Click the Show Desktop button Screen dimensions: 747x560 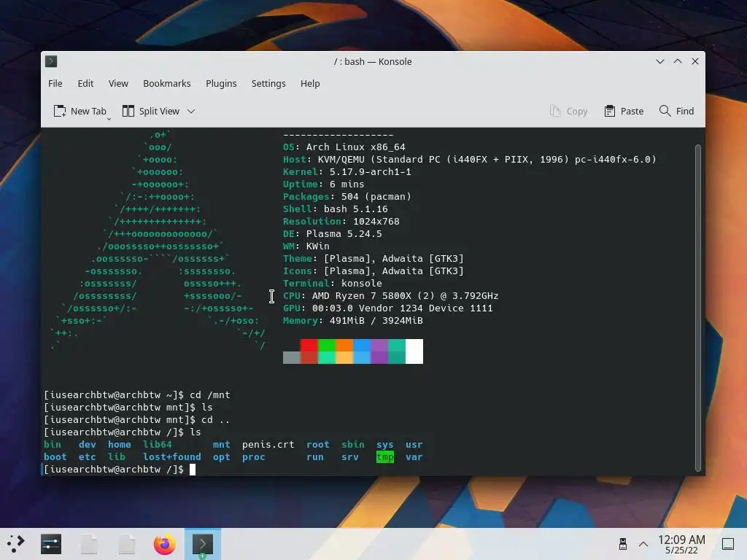[x=728, y=544]
